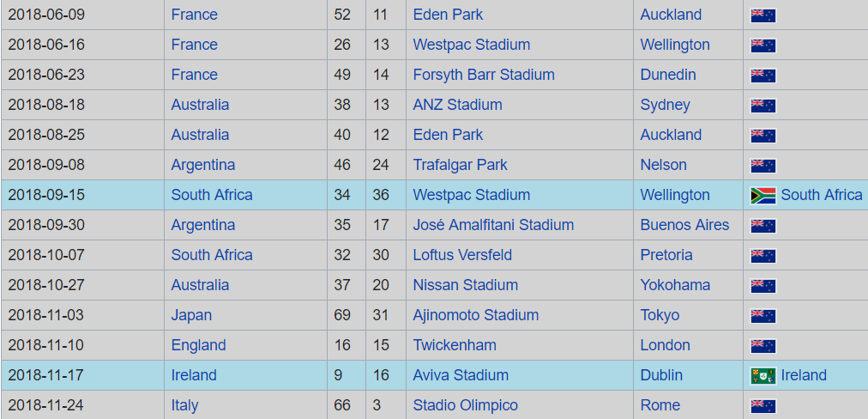The image size is (868, 419).
Task: Click New Zealand flag in Stadio Olimpico row
Action: (763, 405)
